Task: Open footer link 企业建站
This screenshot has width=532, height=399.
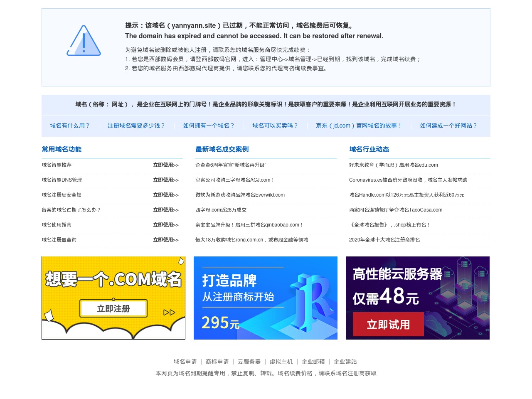Action: click(x=345, y=362)
